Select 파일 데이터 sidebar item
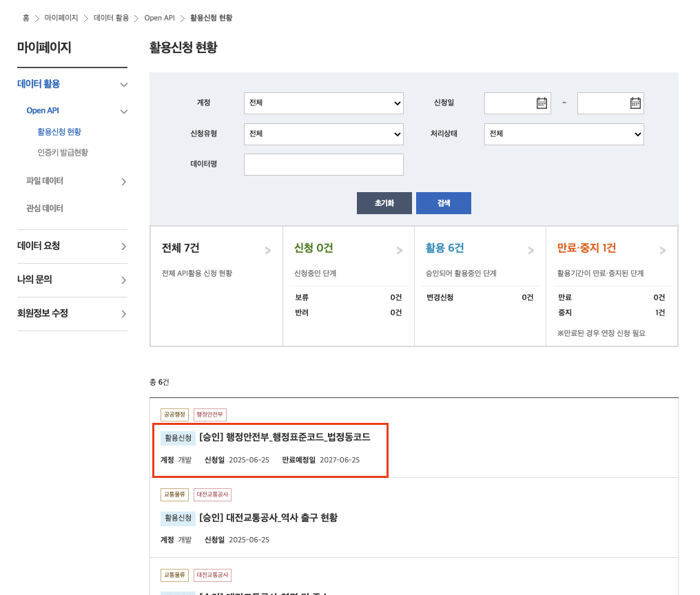Screen dimensions: 700x595 45,181
